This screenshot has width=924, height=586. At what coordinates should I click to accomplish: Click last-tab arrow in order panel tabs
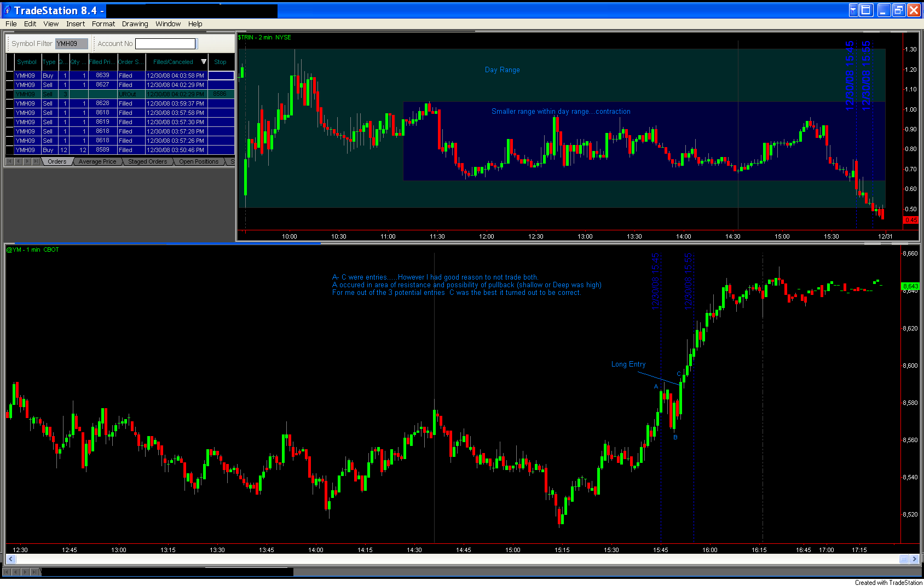coord(36,161)
